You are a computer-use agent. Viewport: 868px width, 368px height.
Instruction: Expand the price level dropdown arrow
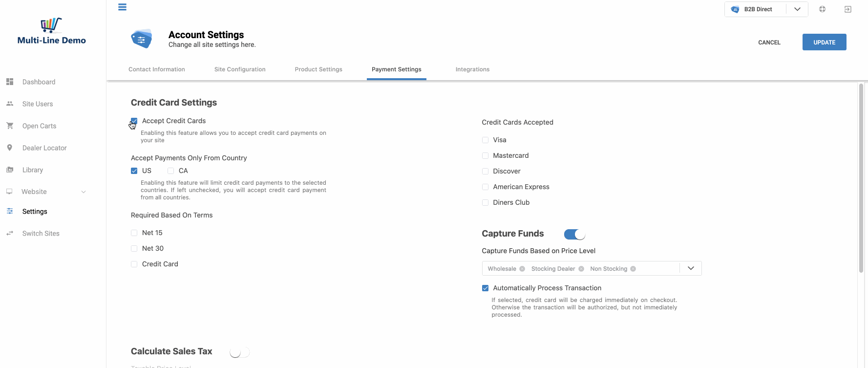[x=691, y=268]
